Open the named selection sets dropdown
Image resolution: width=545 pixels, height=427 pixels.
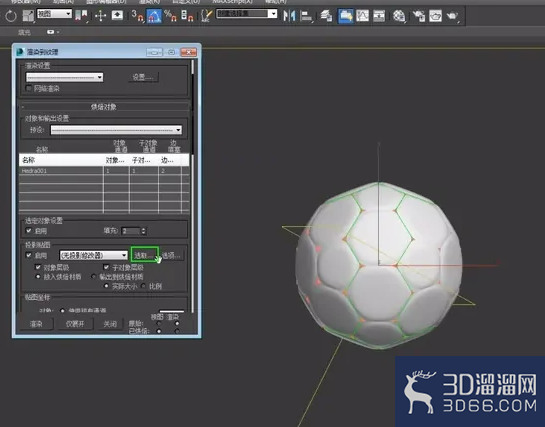246,14
